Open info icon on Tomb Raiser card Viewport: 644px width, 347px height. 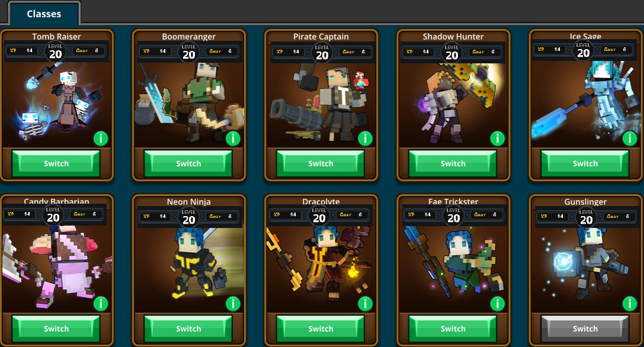(x=101, y=139)
